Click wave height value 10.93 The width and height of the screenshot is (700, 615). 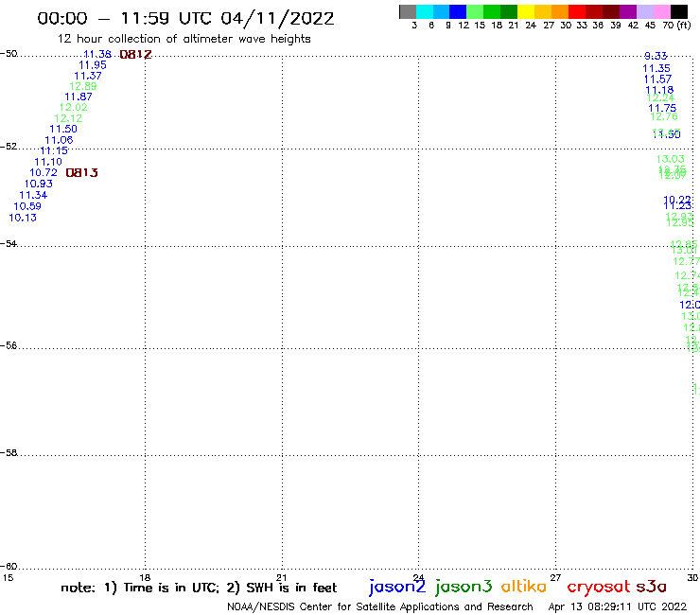39,184
